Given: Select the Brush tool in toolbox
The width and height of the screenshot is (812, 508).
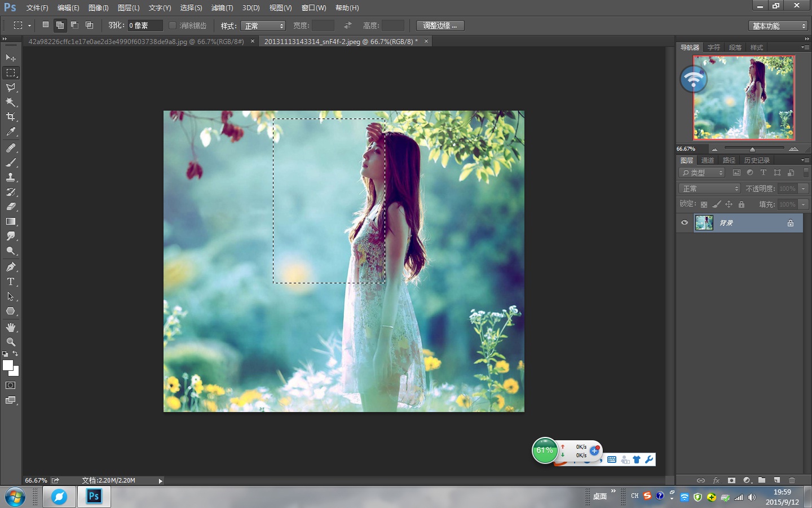Looking at the screenshot, I should pyautogui.click(x=11, y=163).
